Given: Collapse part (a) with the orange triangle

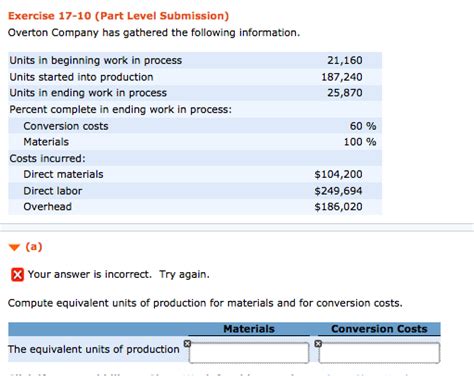Looking at the screenshot, I should tap(14, 248).
